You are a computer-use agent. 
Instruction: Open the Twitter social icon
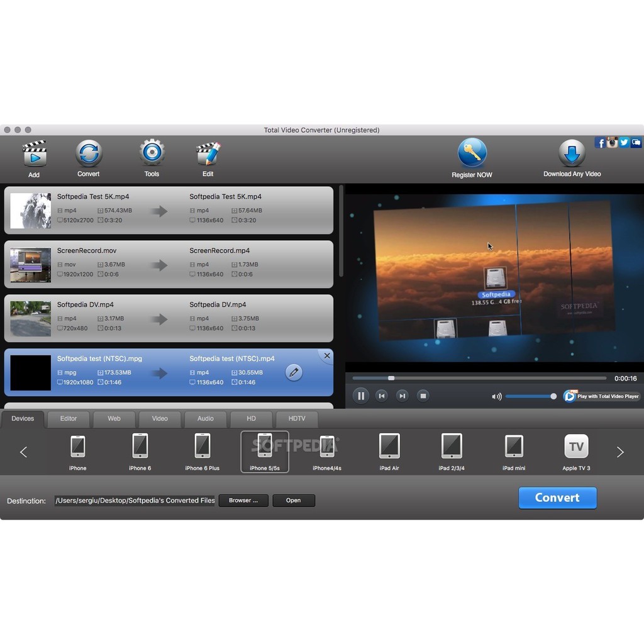click(624, 143)
